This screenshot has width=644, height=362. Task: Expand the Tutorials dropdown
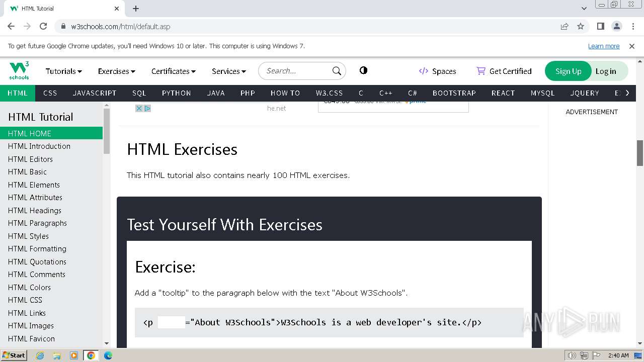point(63,71)
